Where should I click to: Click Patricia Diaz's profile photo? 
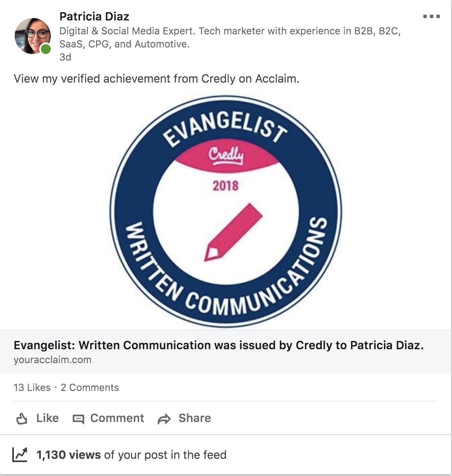click(x=32, y=36)
